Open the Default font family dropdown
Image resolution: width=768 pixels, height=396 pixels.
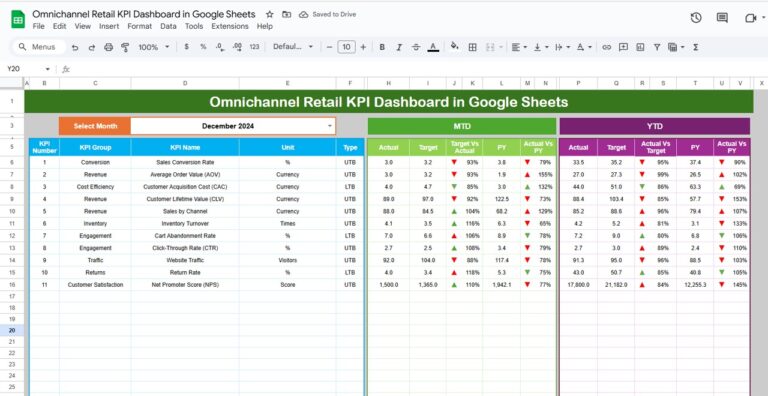(x=293, y=47)
